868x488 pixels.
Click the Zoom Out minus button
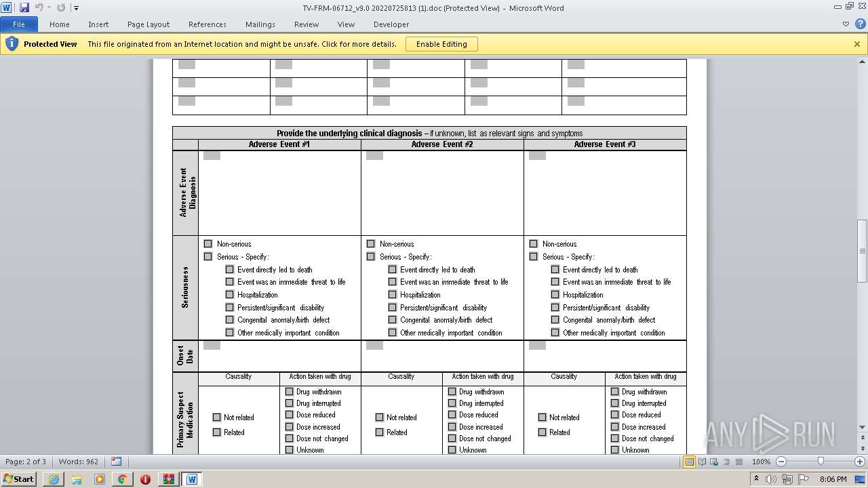click(781, 462)
